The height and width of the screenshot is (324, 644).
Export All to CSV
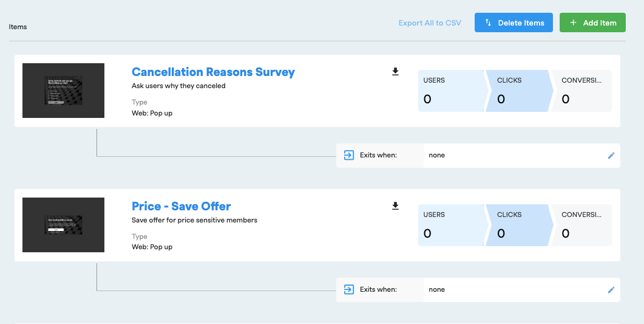[430, 23]
